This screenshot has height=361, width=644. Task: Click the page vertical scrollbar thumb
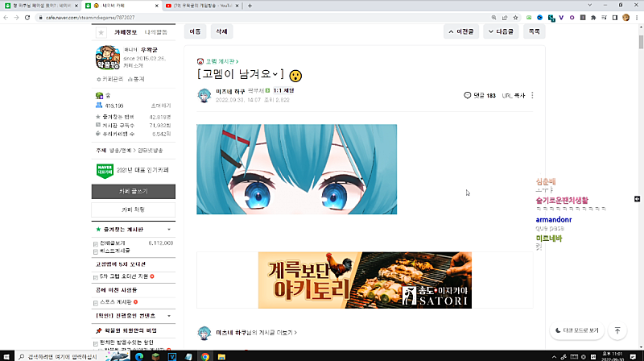point(641,43)
